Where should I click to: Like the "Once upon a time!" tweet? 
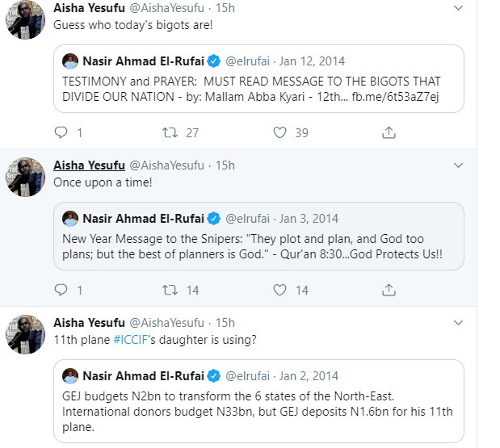point(279,290)
